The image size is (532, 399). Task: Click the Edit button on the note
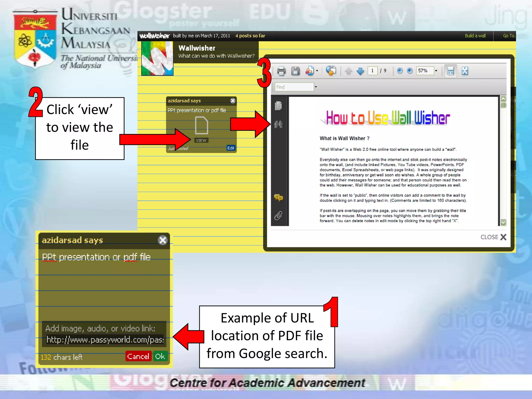tap(231, 148)
